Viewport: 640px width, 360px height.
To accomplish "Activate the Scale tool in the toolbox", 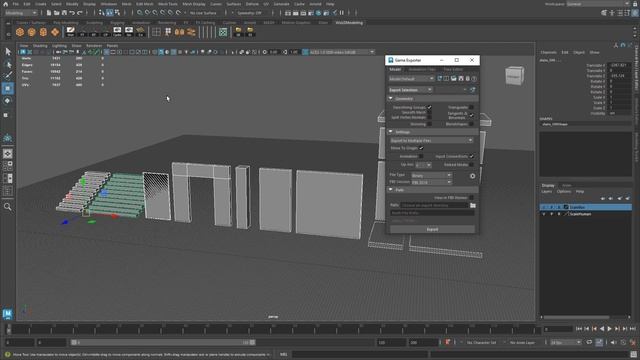I will [6, 115].
